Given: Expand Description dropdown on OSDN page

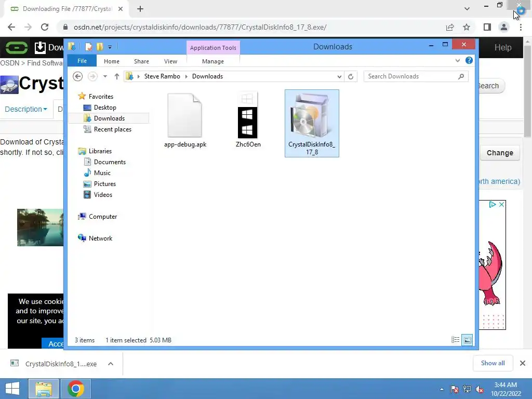Looking at the screenshot, I should (x=26, y=109).
